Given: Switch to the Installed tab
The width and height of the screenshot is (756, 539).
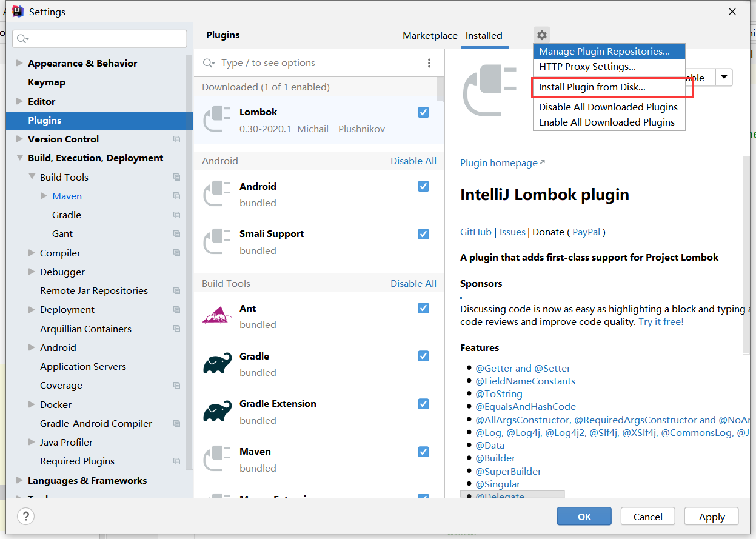Looking at the screenshot, I should pos(484,36).
